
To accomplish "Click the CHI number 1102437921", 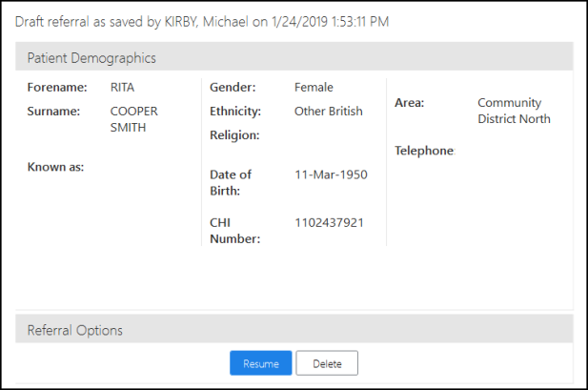I will point(329,222).
